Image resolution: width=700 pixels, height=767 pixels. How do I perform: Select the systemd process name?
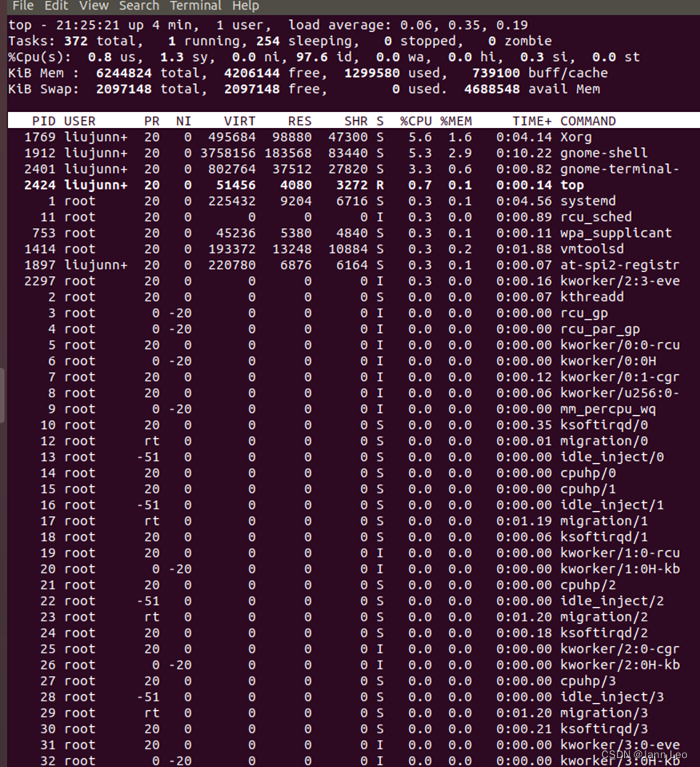point(588,201)
